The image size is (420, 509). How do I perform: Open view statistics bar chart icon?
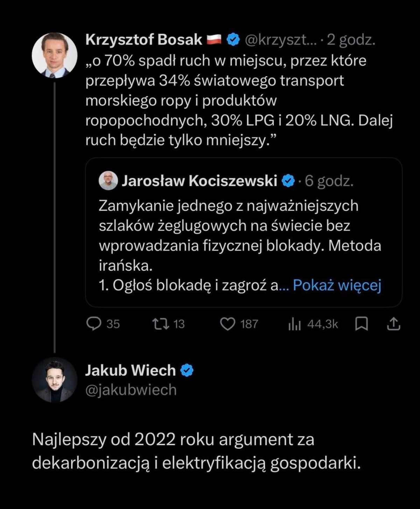pyautogui.click(x=294, y=325)
